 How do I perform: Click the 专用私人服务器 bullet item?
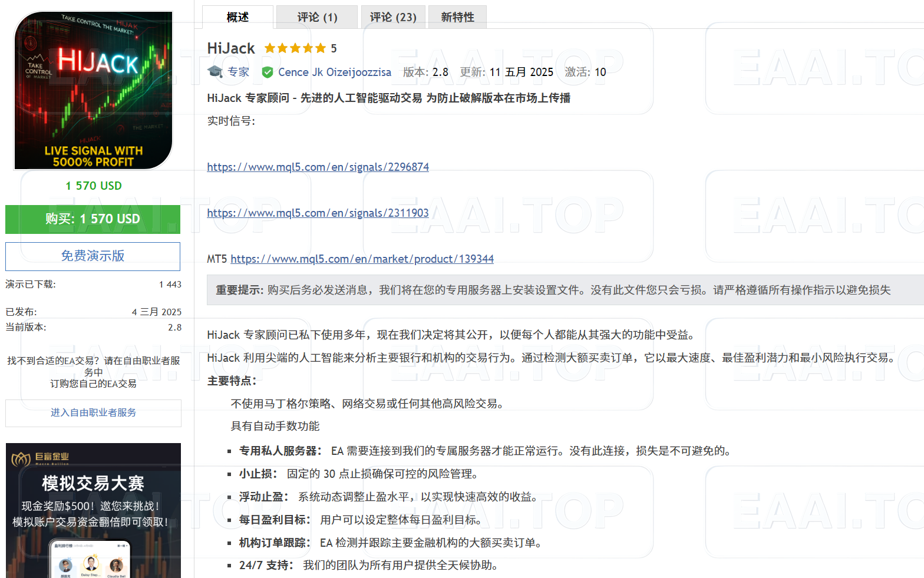486,451
